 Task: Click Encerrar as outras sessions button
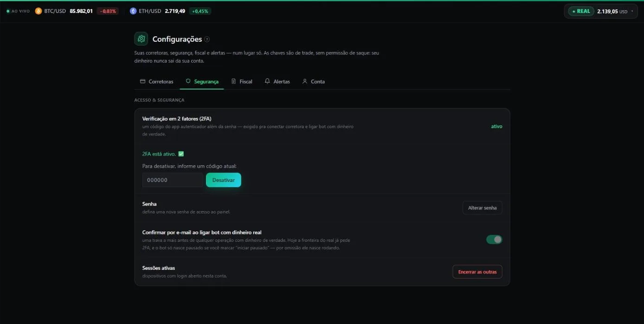(x=477, y=272)
